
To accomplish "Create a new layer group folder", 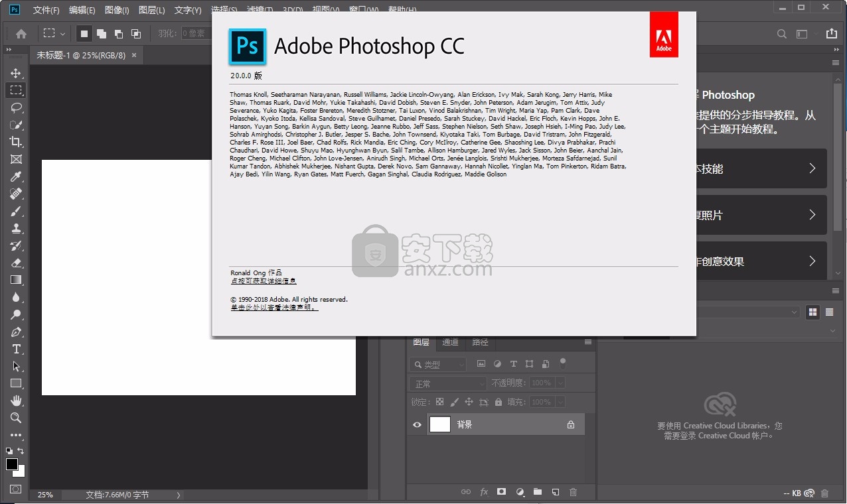I will (538, 492).
